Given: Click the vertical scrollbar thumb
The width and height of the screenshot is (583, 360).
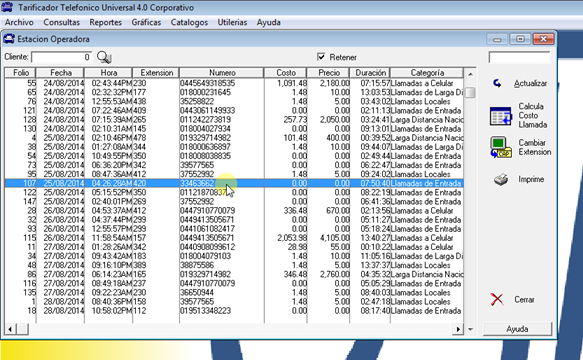Looking at the screenshot, I should tap(470, 92).
